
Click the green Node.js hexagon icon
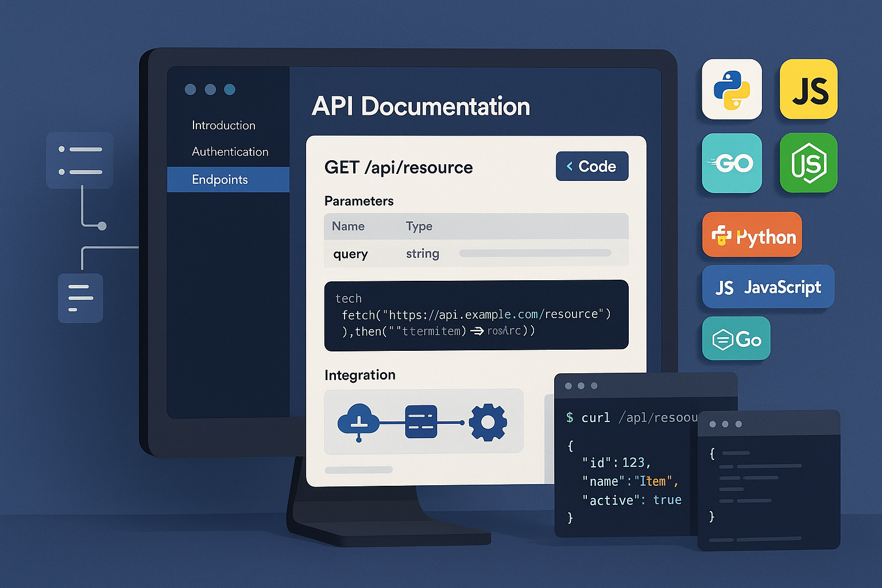click(808, 164)
